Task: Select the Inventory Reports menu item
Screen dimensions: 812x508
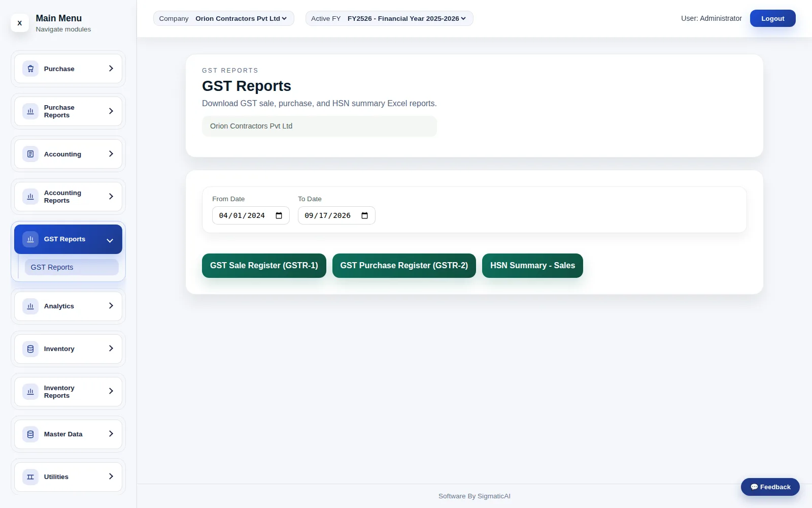Action: pyautogui.click(x=68, y=392)
